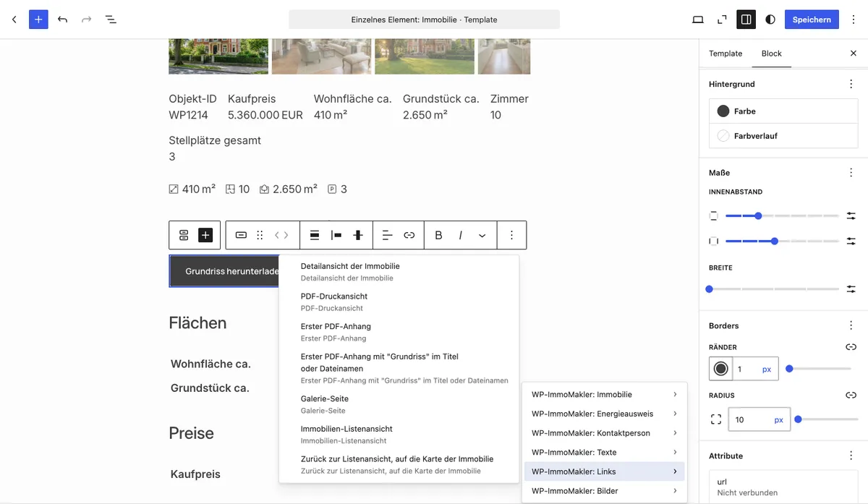Choose Erster PDF-Anhang option
The height and width of the screenshot is (504, 868).
click(x=399, y=332)
